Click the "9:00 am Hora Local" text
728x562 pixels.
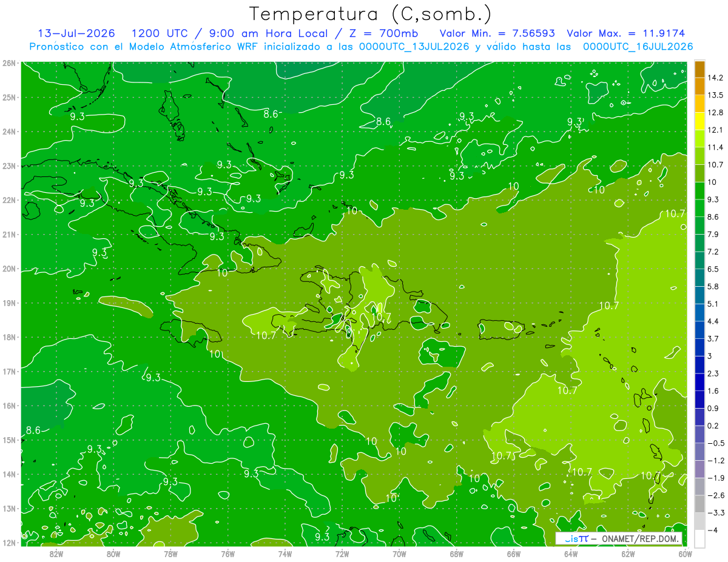pos(268,33)
